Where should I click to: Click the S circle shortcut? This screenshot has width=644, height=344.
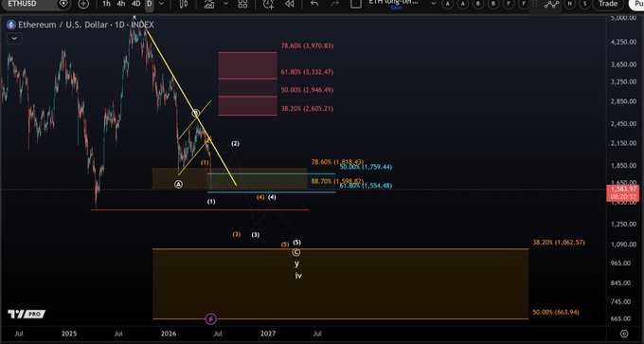tap(584, 4)
